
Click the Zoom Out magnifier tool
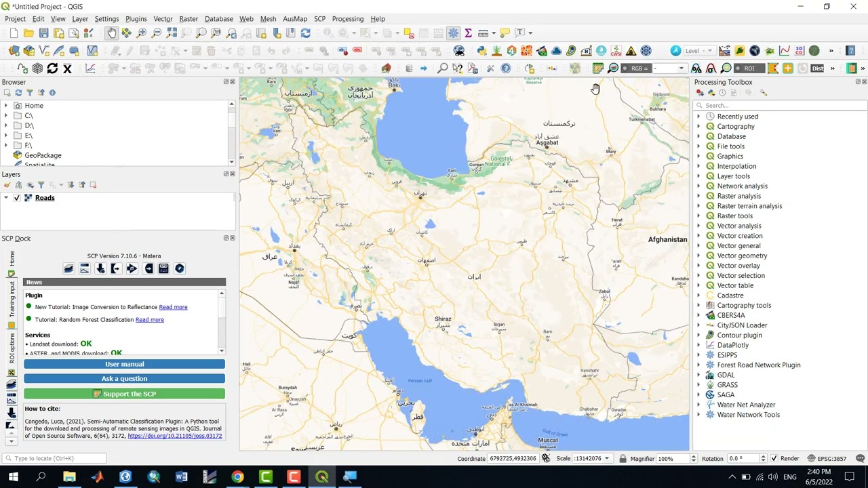[x=157, y=33]
